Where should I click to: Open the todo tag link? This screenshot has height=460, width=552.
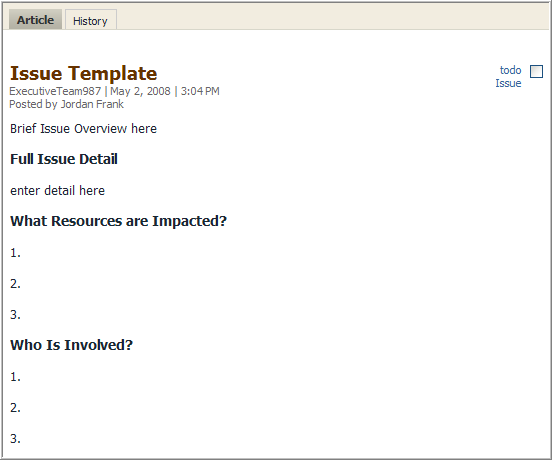[510, 70]
